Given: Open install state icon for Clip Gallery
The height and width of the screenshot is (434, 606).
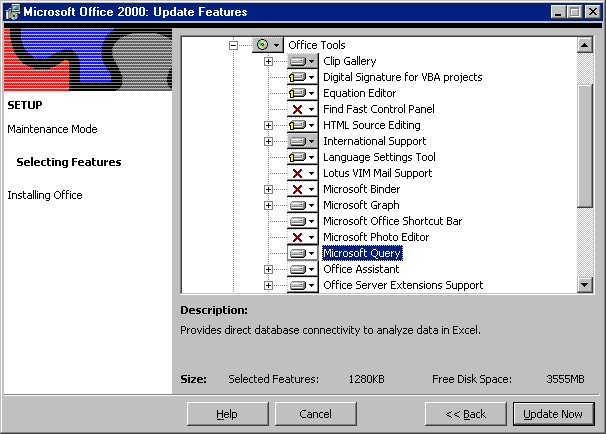Looking at the screenshot, I should (303, 61).
